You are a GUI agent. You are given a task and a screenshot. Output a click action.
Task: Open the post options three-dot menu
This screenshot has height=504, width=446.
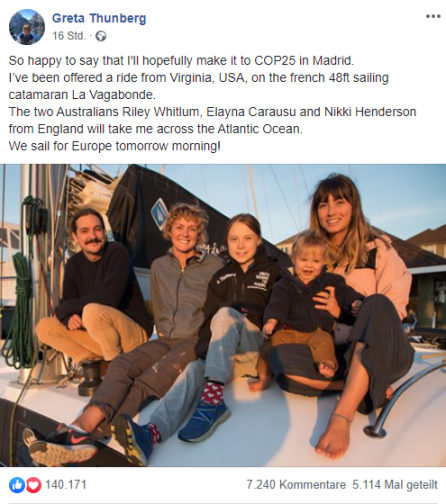(x=433, y=16)
